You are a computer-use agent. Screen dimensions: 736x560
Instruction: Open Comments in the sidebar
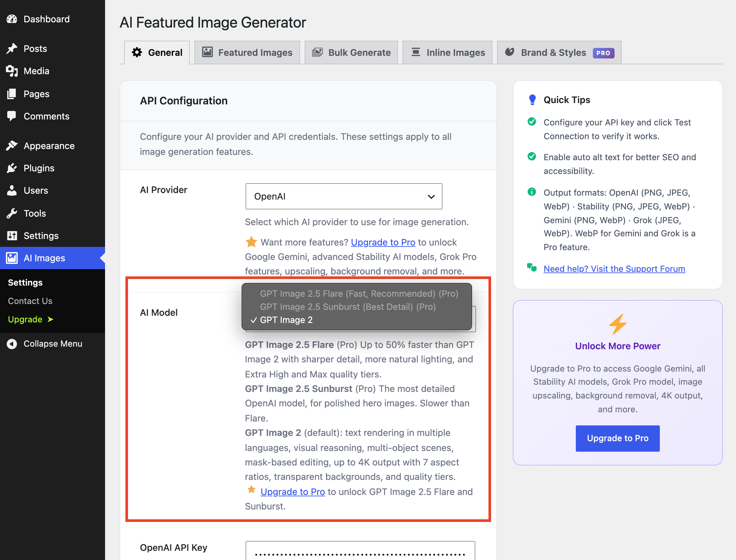click(52, 116)
